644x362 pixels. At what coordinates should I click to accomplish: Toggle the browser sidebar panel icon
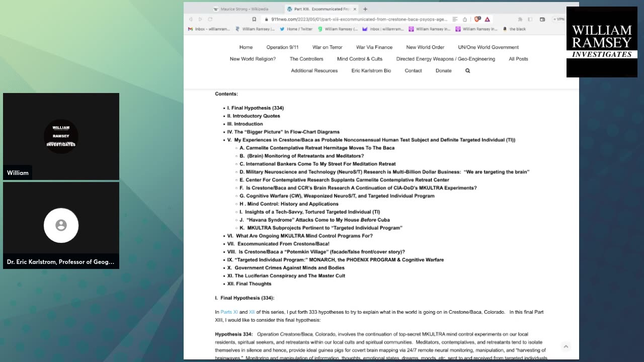(531, 19)
